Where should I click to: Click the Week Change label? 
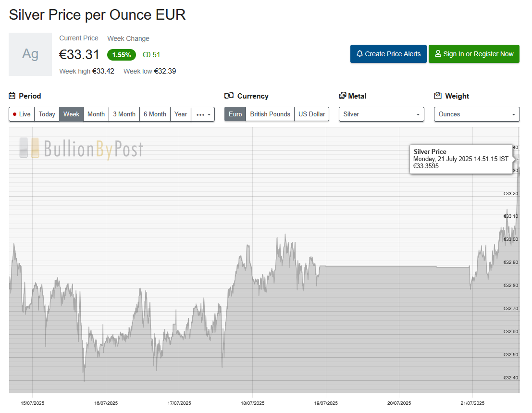pos(128,38)
